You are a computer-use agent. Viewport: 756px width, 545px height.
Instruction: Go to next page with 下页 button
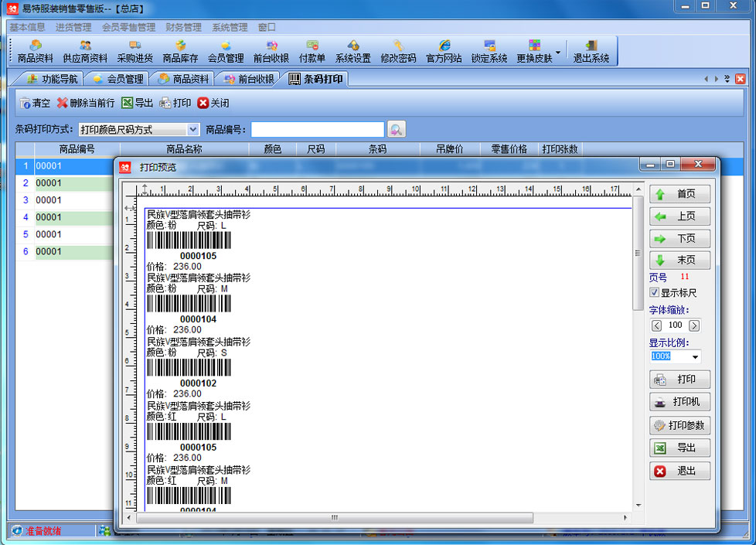679,239
